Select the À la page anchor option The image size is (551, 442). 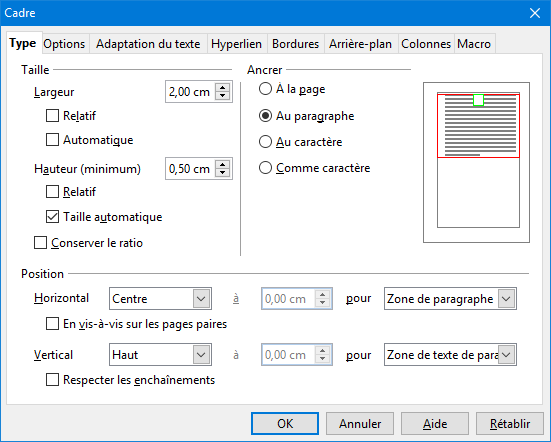click(x=265, y=89)
